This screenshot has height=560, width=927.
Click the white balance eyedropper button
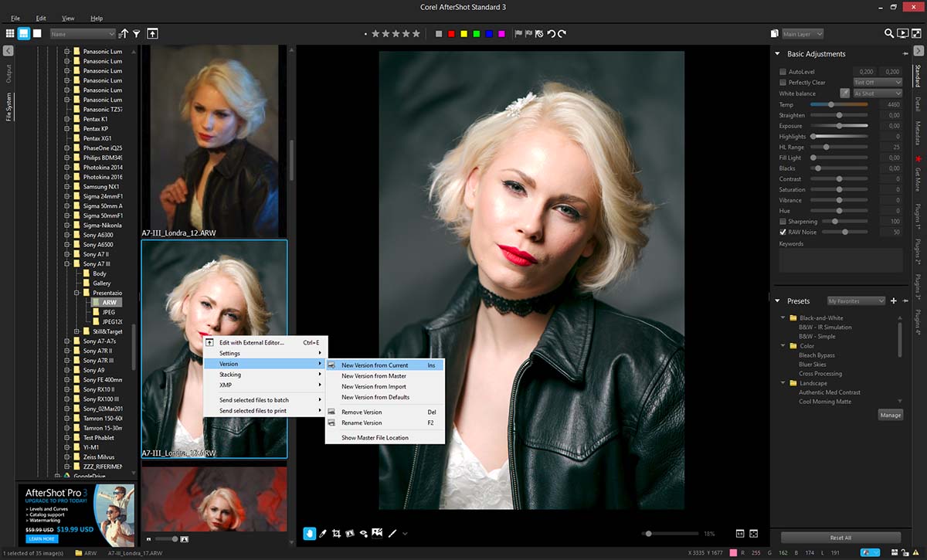point(844,93)
